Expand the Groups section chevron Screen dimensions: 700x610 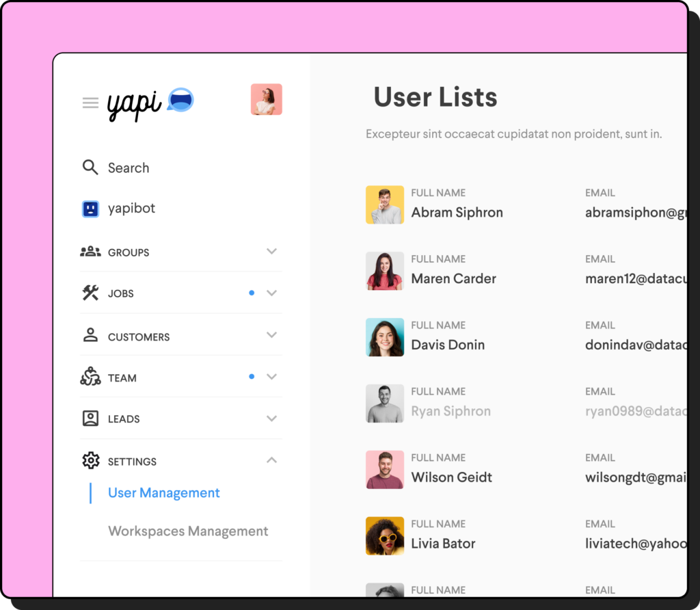pos(271,251)
